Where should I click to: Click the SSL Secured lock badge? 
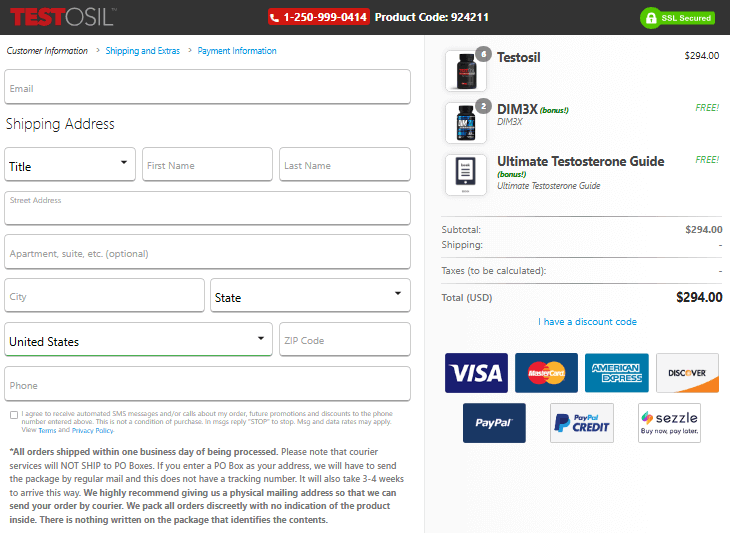pos(677,18)
